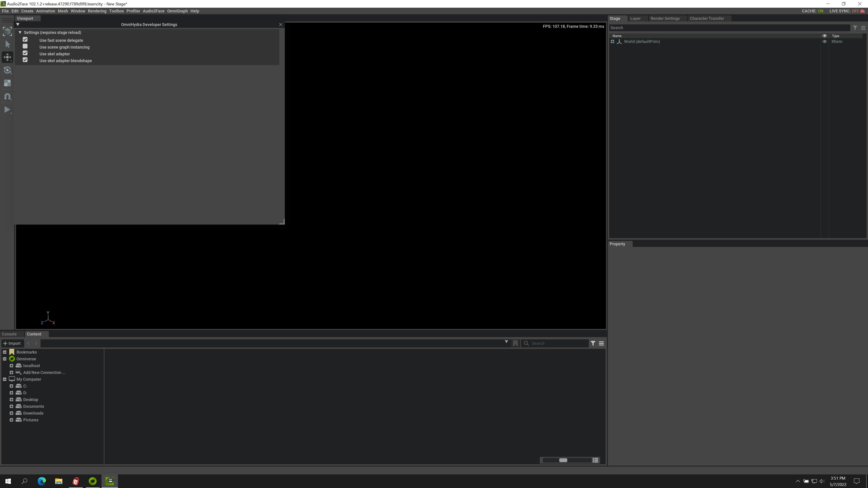Image resolution: width=868 pixels, height=488 pixels.
Task: Click the Import button
Action: (12, 343)
